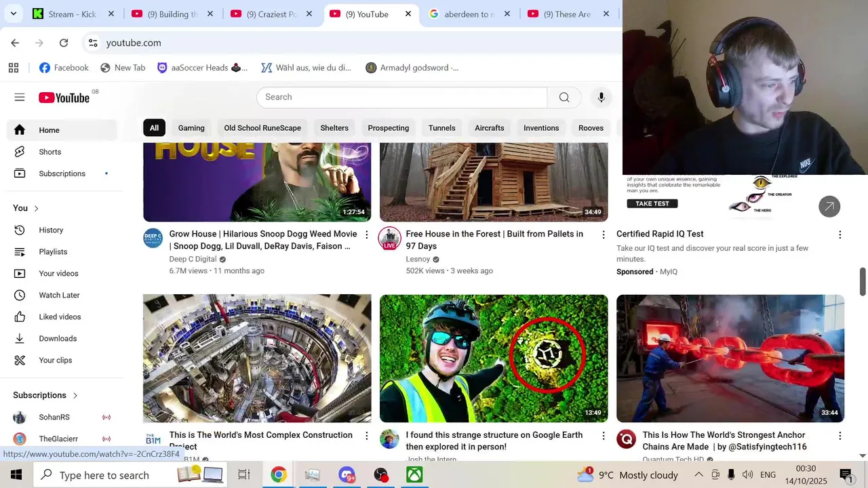This screenshot has height=488, width=868.
Task: Select the Aircrafts filter chip
Action: [x=490, y=128]
